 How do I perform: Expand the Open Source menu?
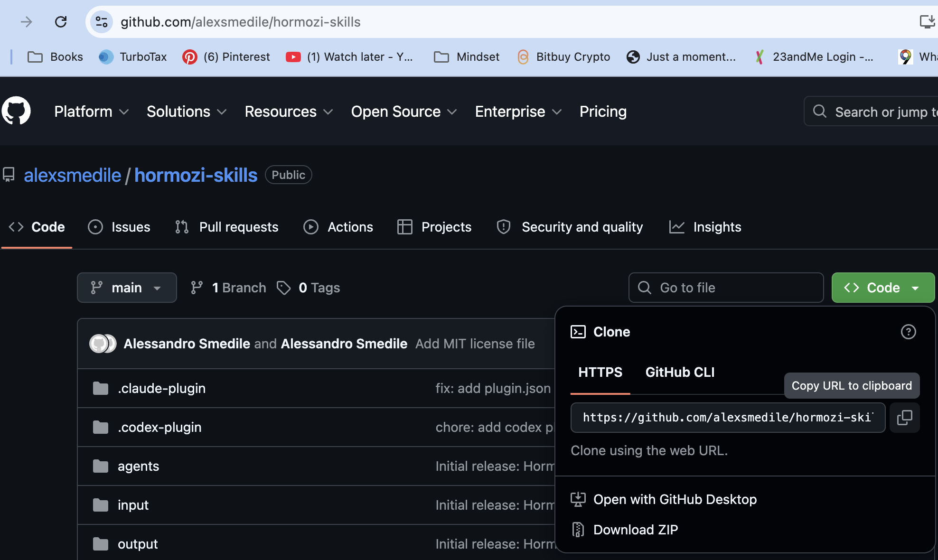coord(404,112)
